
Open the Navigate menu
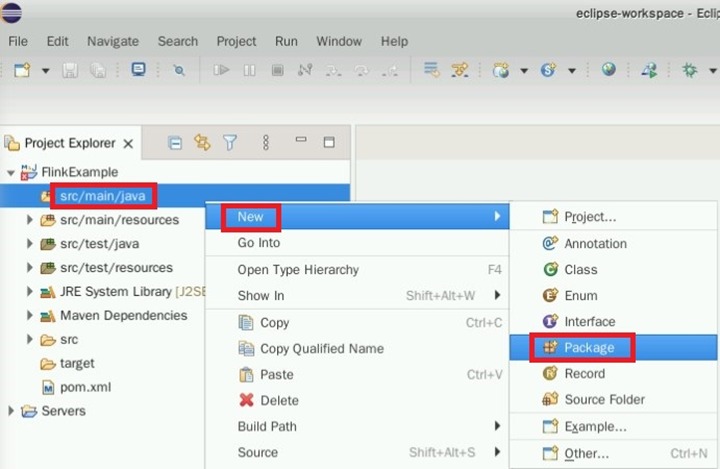click(x=113, y=41)
